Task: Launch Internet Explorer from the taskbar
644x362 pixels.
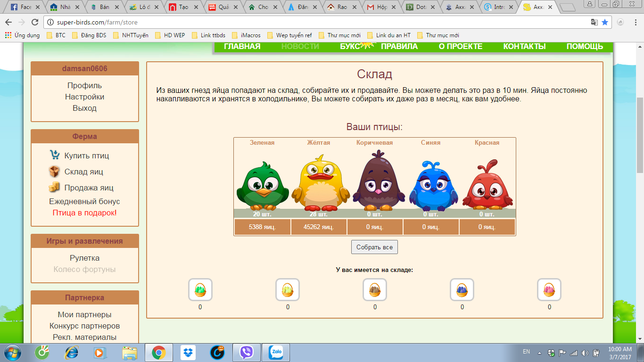Action: 72,353
